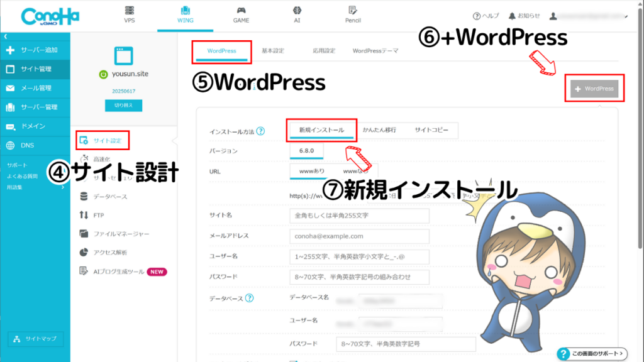Viewport: 644px width, 362px height.
Task: Click the AIブログ生成ツール document icon
Action: click(x=84, y=271)
